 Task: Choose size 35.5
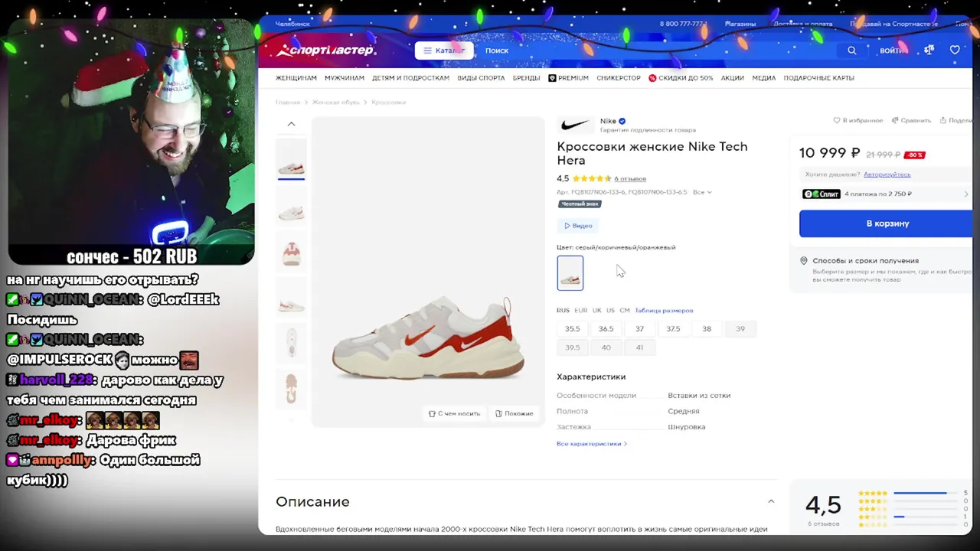[573, 329]
